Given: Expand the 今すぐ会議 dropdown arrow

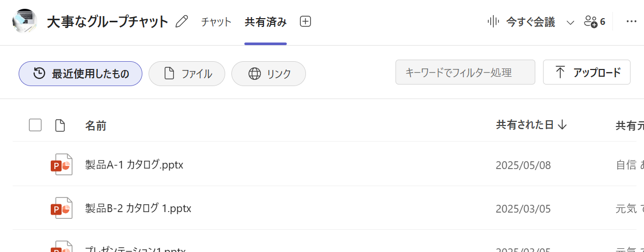Looking at the screenshot, I should coord(570,22).
